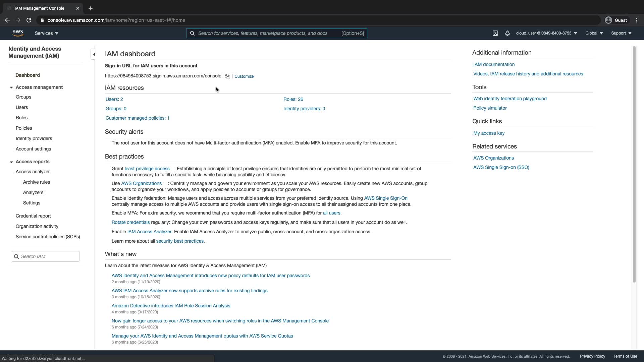This screenshot has width=644, height=362.
Task: Open the Chrome three-dot menu
Action: (x=637, y=20)
